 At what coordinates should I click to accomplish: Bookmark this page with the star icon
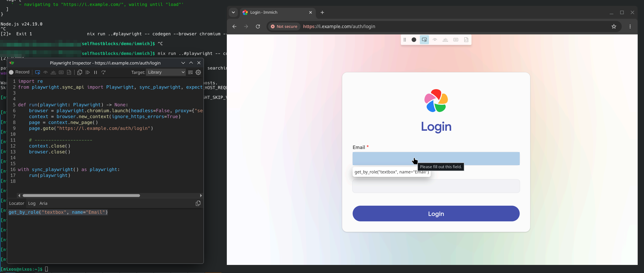(x=614, y=27)
